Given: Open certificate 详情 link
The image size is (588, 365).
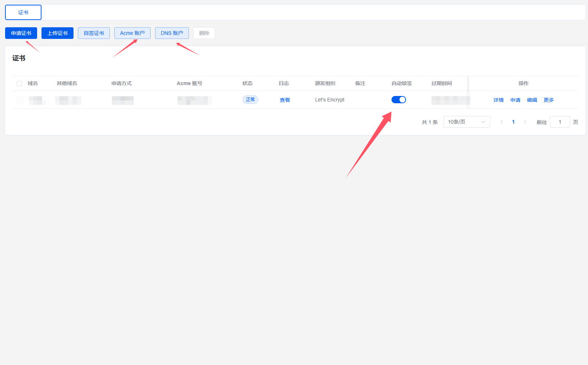Looking at the screenshot, I should (x=498, y=100).
